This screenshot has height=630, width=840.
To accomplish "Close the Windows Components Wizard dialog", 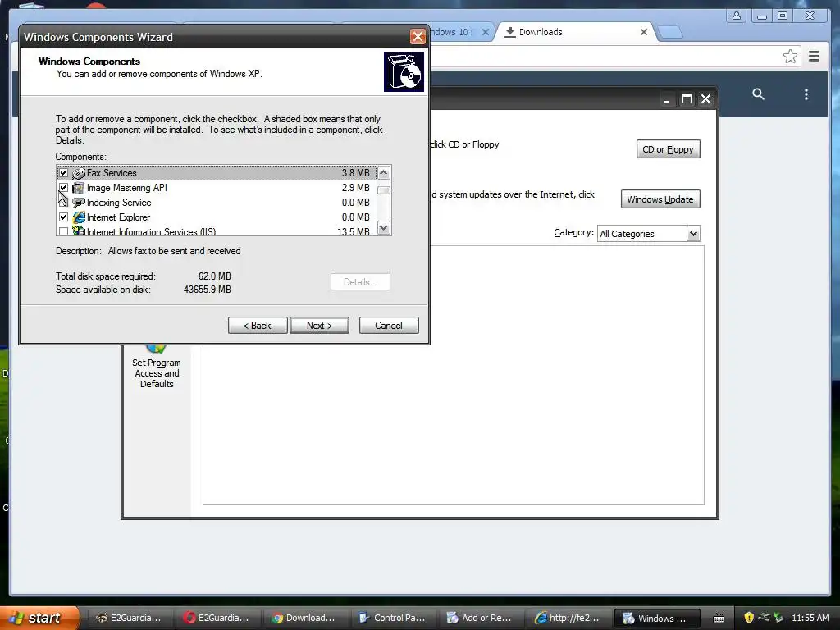I will coord(418,36).
